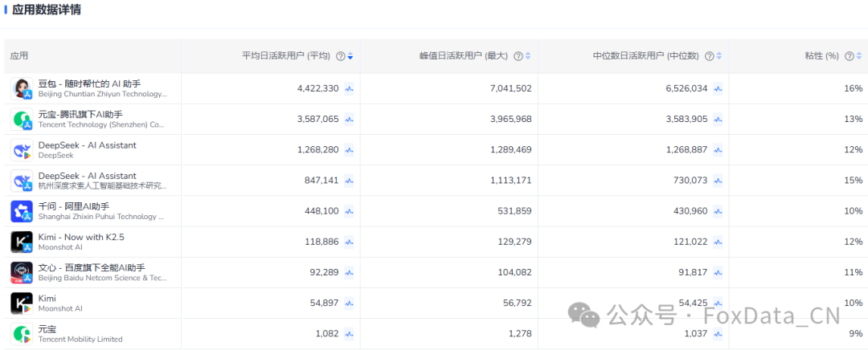Open trend chart icon beside 4,422,330
This screenshot has height=350, width=868.
click(349, 88)
